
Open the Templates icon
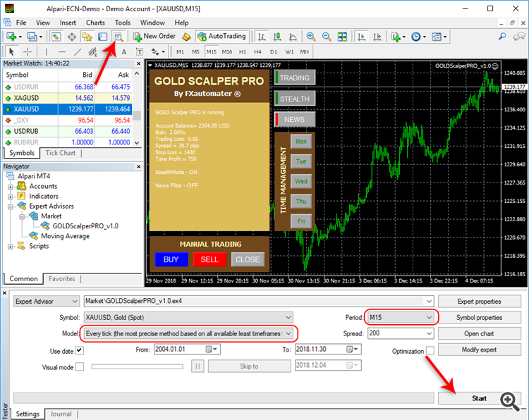[x=437, y=37]
